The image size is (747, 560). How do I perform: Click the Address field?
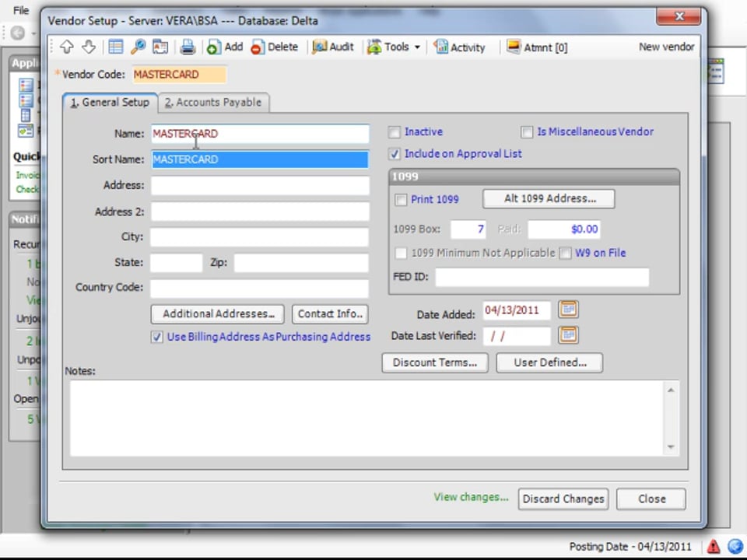pos(260,185)
